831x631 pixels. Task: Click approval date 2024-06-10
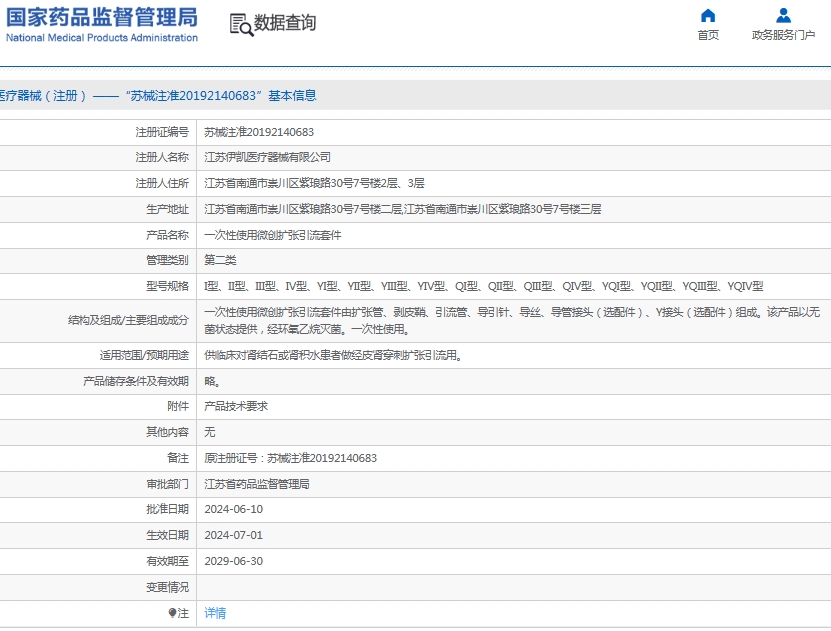tap(234, 509)
